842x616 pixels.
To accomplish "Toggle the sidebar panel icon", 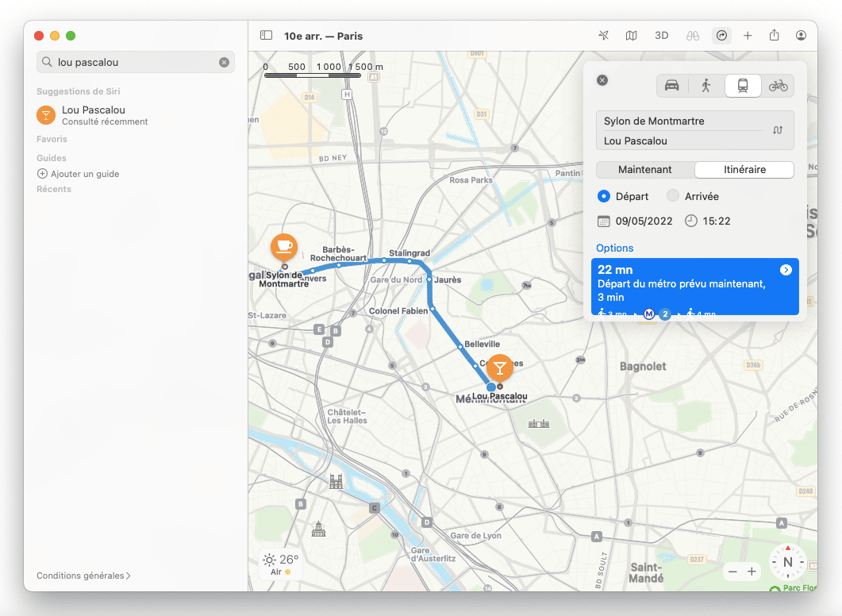I will [x=267, y=36].
